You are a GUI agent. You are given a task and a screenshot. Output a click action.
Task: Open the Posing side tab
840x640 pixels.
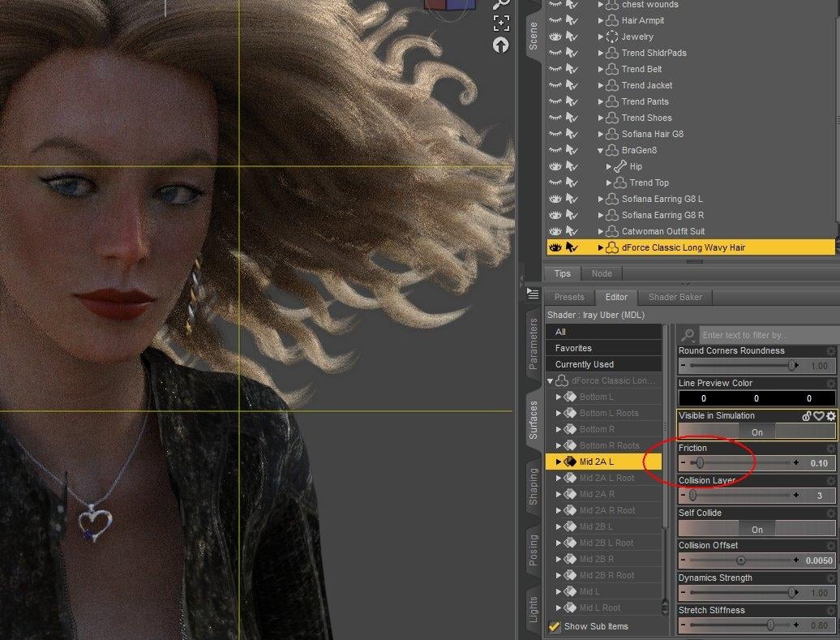tap(533, 550)
